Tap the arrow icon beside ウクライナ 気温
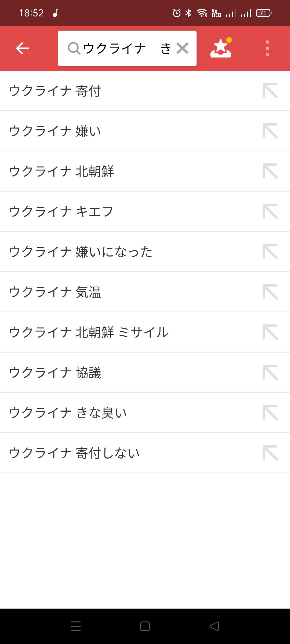 tap(270, 292)
